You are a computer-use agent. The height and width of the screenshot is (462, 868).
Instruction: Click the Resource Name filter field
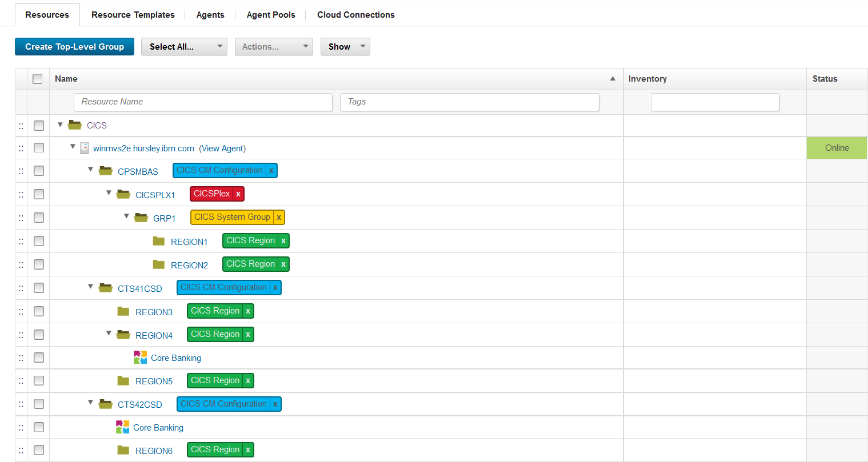pyautogui.click(x=203, y=102)
